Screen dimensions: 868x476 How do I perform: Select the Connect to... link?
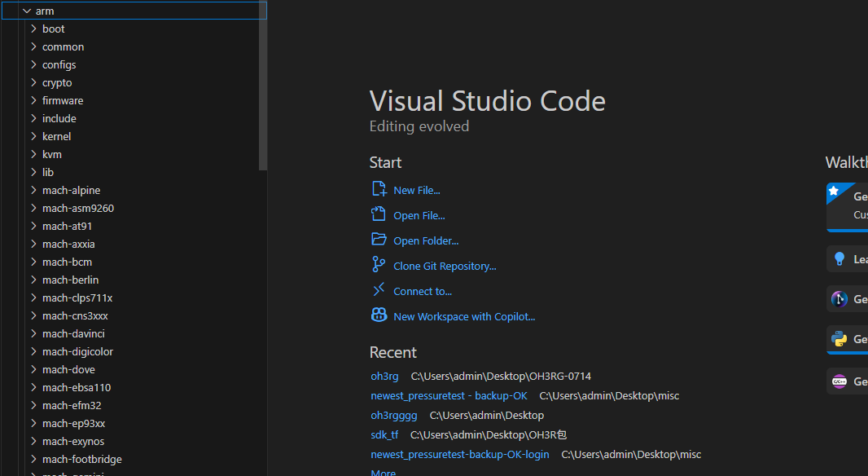point(423,291)
